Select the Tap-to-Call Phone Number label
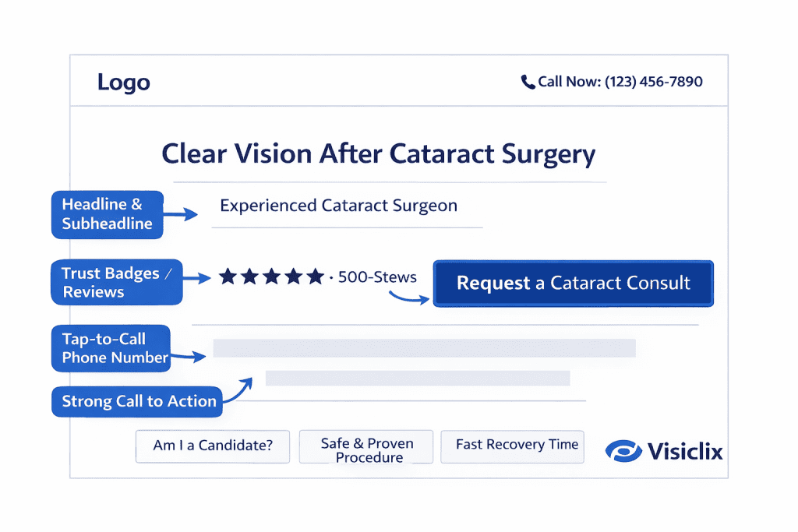Viewport: 798px width, 532px height. coord(115,348)
